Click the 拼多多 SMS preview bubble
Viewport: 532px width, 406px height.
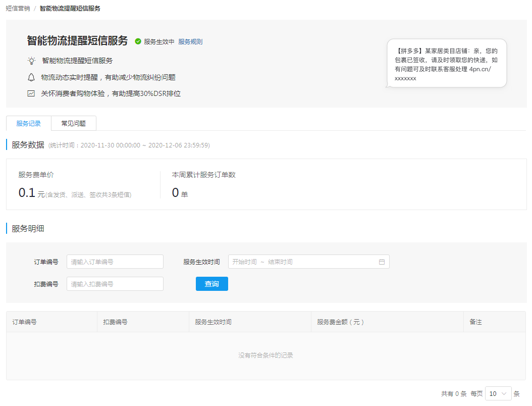click(x=447, y=63)
